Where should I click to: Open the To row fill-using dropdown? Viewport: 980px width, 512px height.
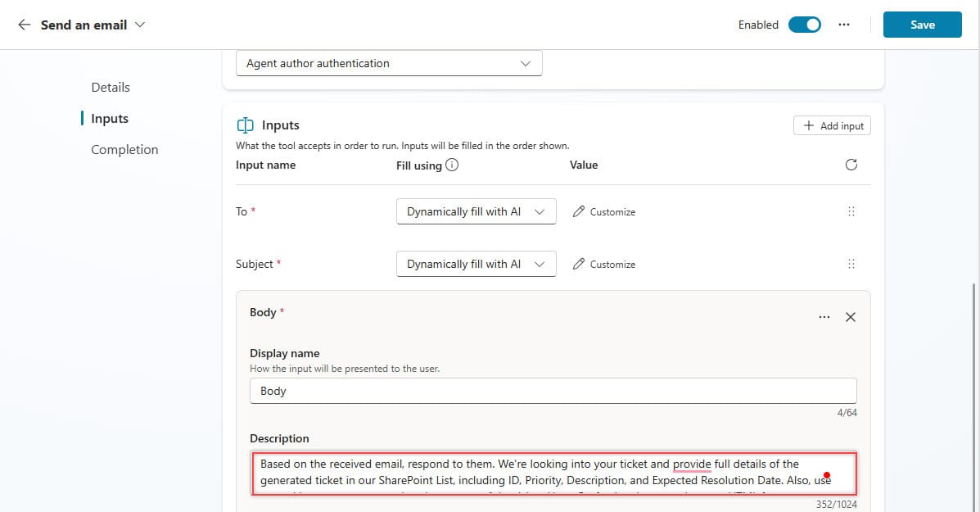coord(476,212)
